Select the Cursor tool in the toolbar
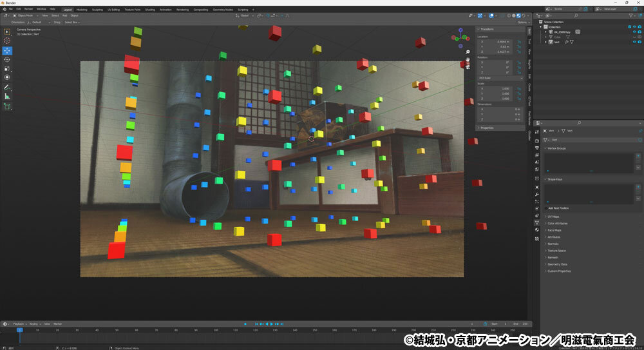Screen dimensions: 644x350 (x=7, y=41)
